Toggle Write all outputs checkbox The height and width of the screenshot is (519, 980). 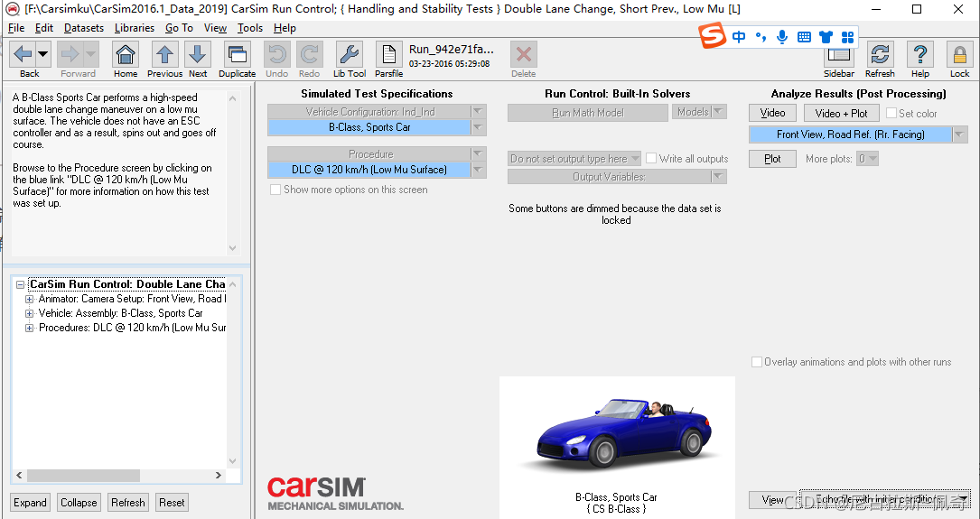click(x=651, y=158)
